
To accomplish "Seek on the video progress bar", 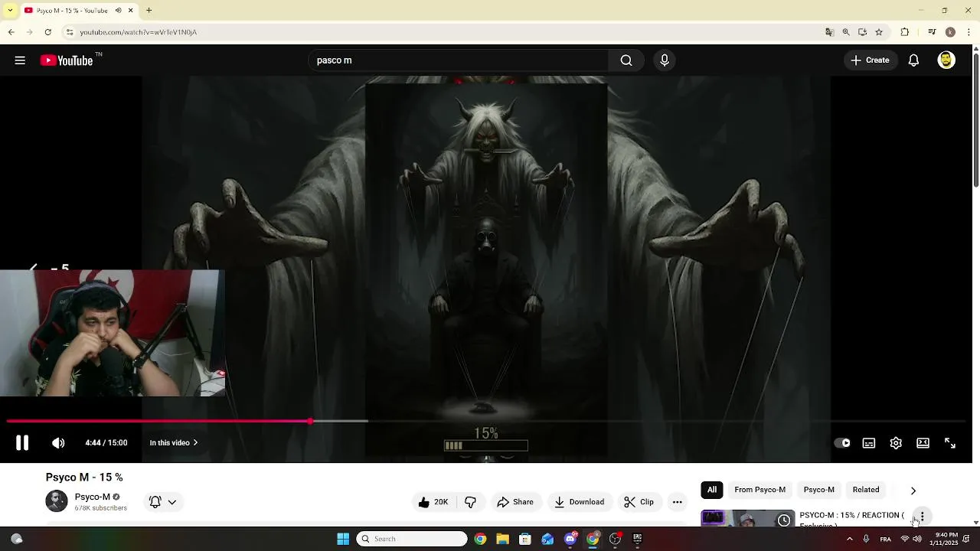I will click(486, 421).
